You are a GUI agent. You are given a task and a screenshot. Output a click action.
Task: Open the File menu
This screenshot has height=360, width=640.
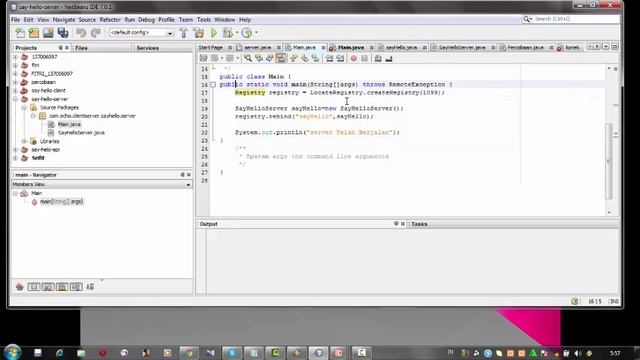(15, 20)
